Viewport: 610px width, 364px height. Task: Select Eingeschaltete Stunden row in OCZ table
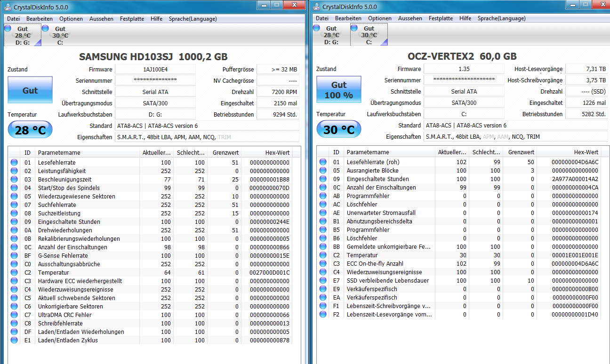[x=459, y=179]
